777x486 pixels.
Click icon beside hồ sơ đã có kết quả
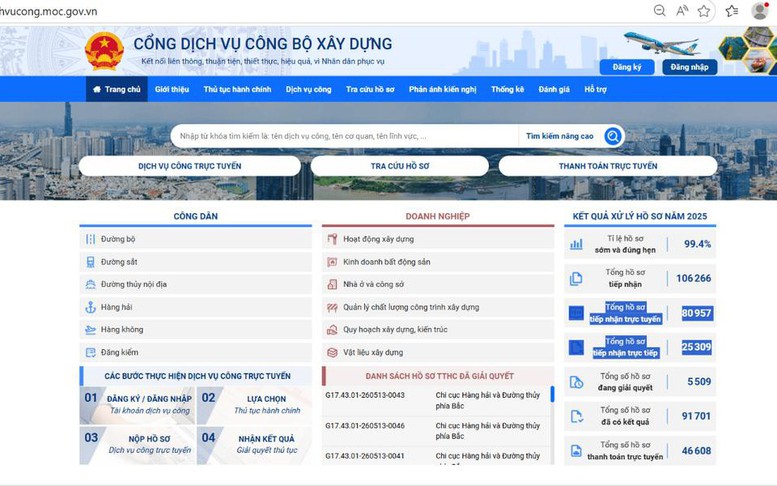click(x=576, y=416)
